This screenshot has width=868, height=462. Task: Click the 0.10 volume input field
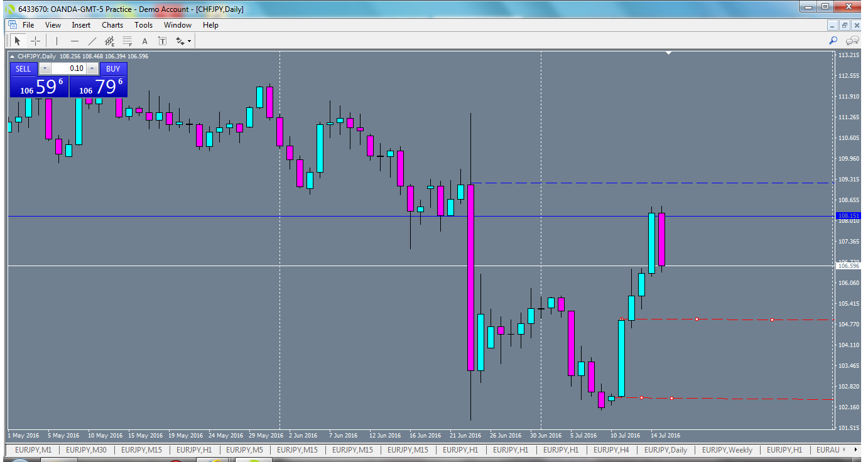[x=71, y=69]
